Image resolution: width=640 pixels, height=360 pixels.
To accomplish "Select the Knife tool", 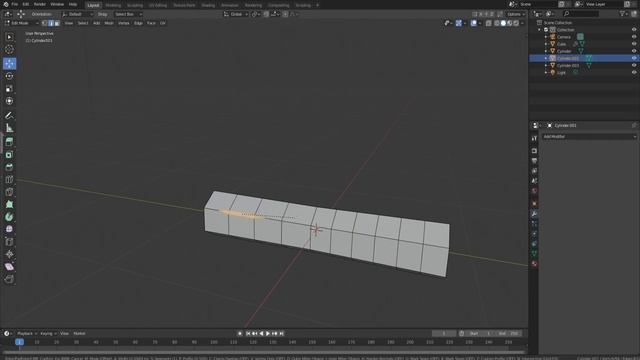I will click(9, 192).
